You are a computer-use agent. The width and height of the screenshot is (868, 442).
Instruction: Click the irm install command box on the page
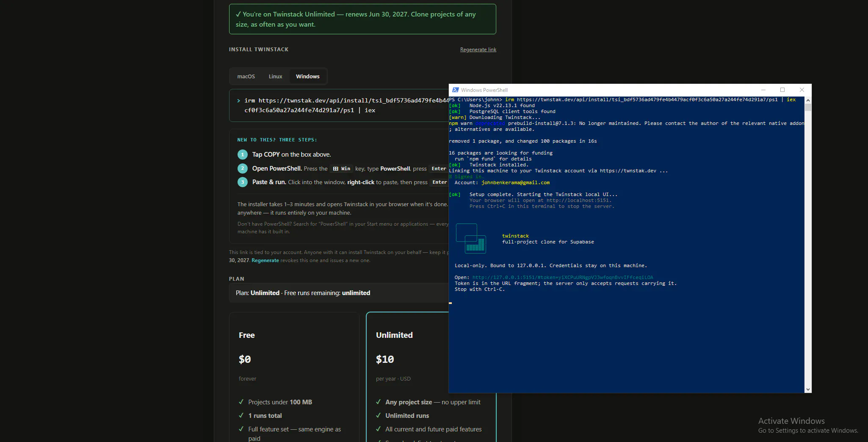tap(339, 105)
